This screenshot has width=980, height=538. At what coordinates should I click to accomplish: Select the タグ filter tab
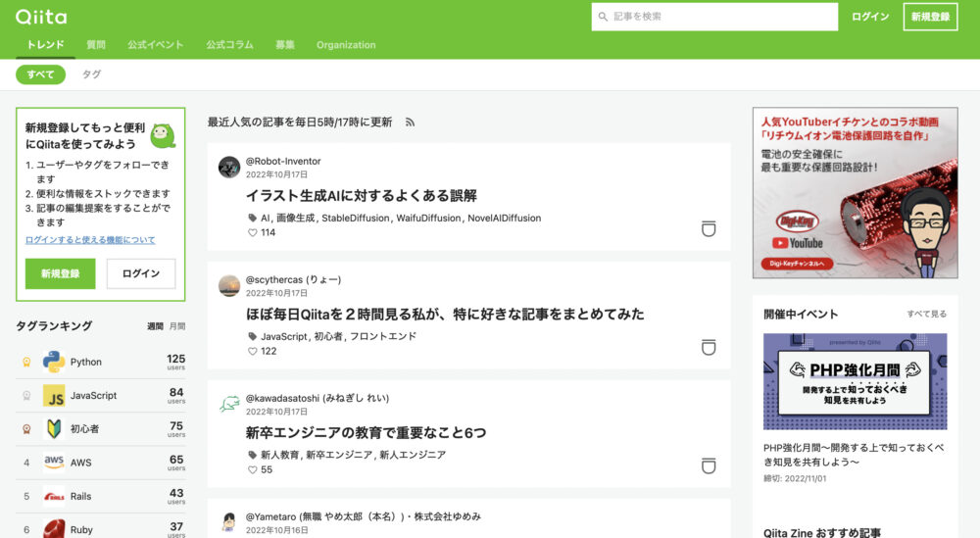tap(91, 74)
